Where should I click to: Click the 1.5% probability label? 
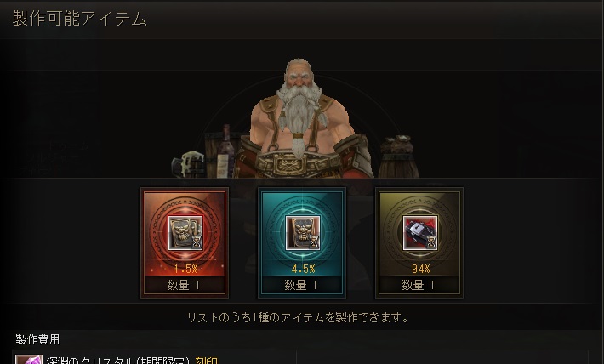(x=185, y=269)
